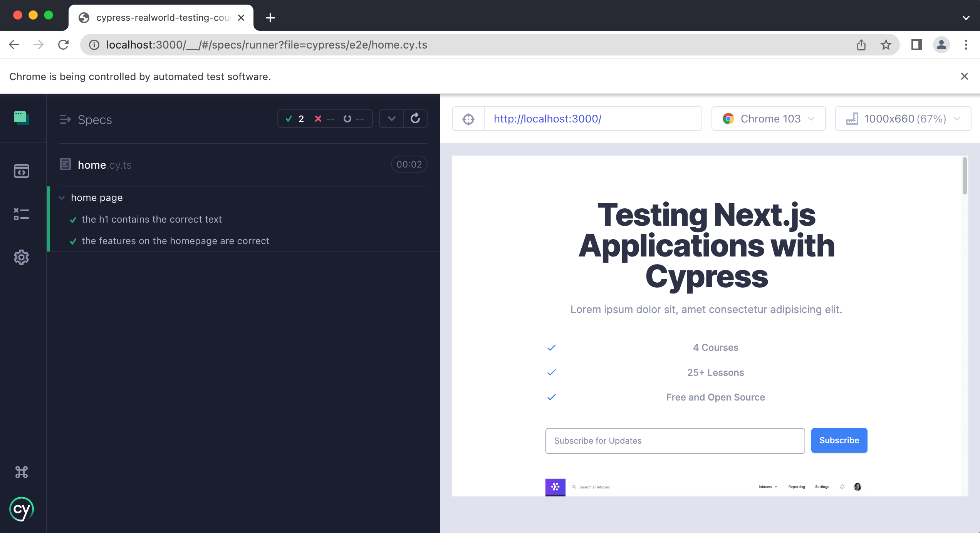
Task: Click the keyboard shortcut icon in sidebar
Action: [21, 472]
